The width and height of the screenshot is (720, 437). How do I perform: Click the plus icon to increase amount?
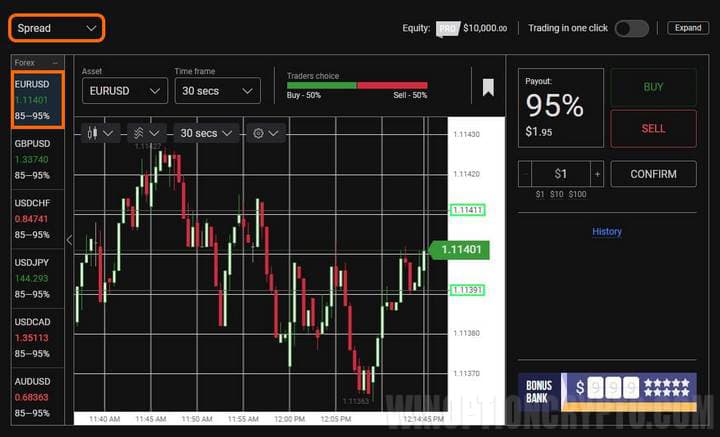(x=597, y=174)
